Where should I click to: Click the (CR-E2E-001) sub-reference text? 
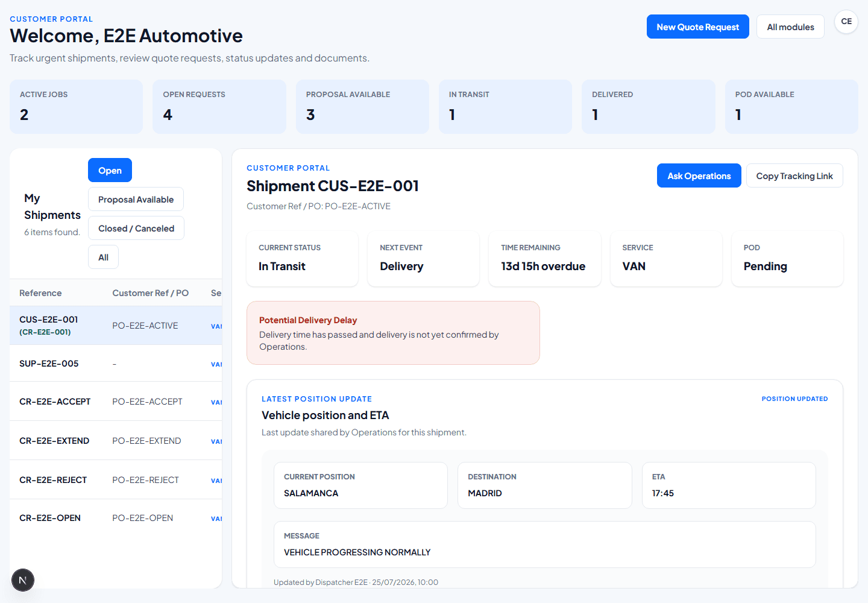[x=45, y=332]
